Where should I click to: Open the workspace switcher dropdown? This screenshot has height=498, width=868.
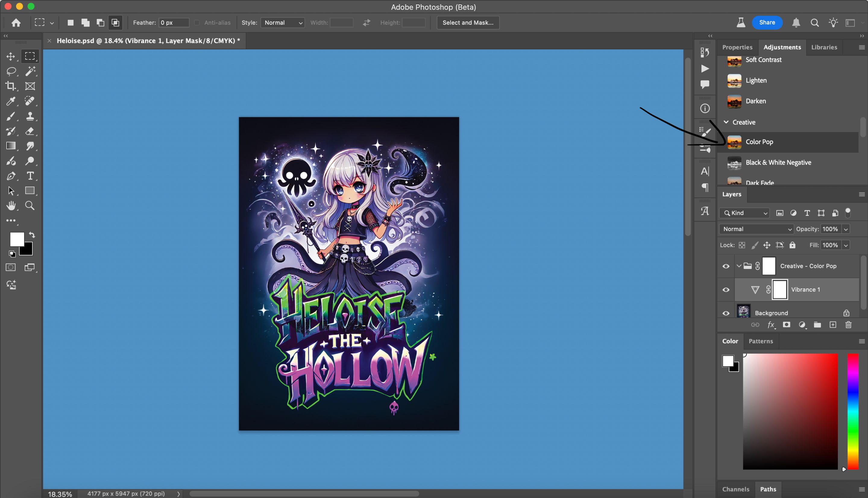853,23
